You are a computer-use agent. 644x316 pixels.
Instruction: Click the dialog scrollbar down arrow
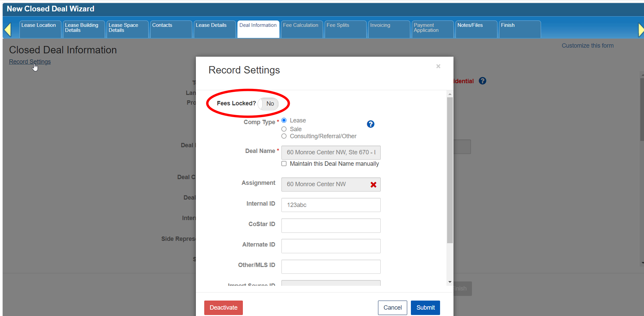(450, 282)
